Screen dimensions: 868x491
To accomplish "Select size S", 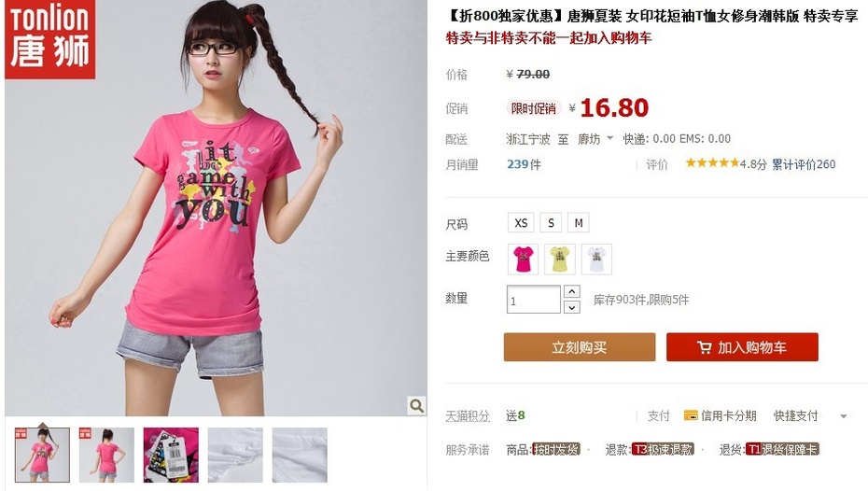I will (x=551, y=222).
